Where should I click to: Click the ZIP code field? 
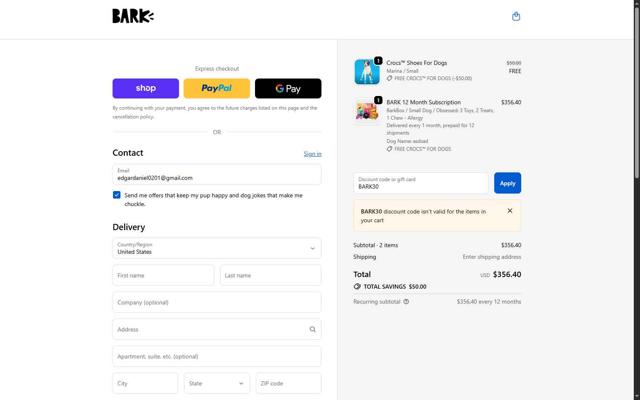(x=289, y=383)
